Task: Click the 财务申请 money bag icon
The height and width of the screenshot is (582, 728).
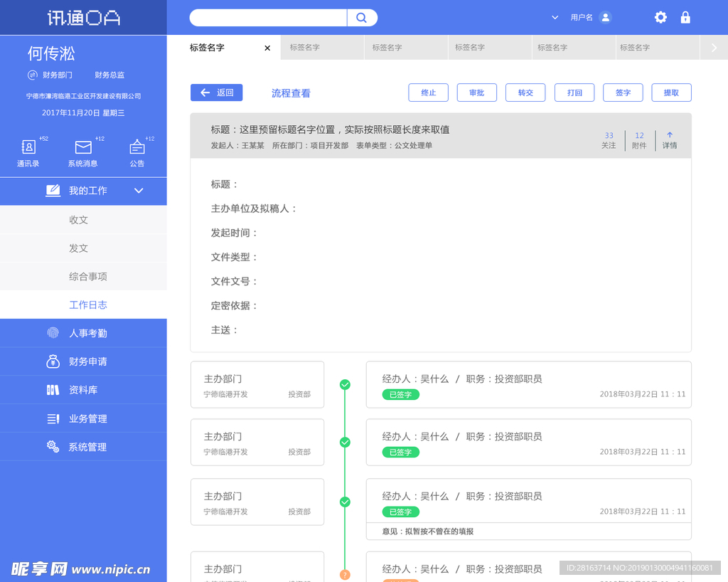Action: click(x=53, y=361)
